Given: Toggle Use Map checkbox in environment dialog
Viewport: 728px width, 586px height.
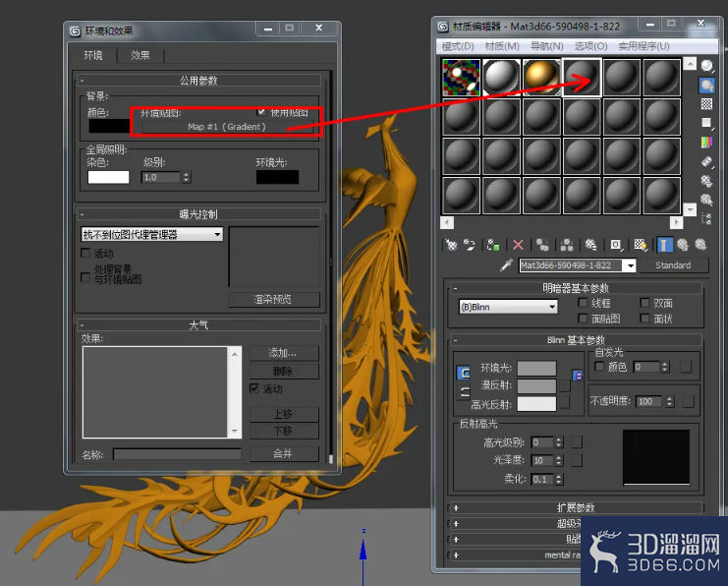Looking at the screenshot, I should 261,112.
